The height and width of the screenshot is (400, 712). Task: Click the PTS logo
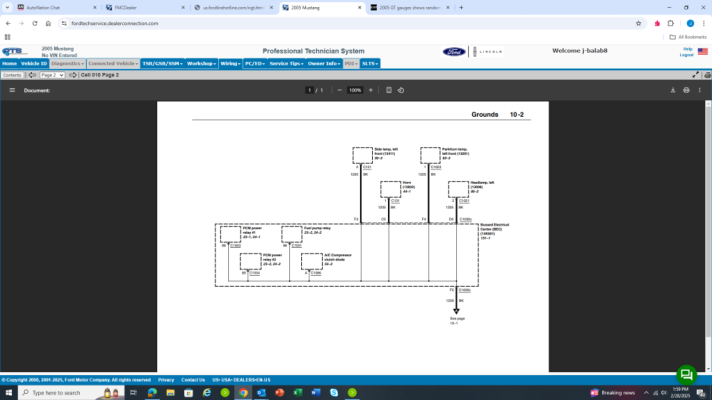point(14,51)
